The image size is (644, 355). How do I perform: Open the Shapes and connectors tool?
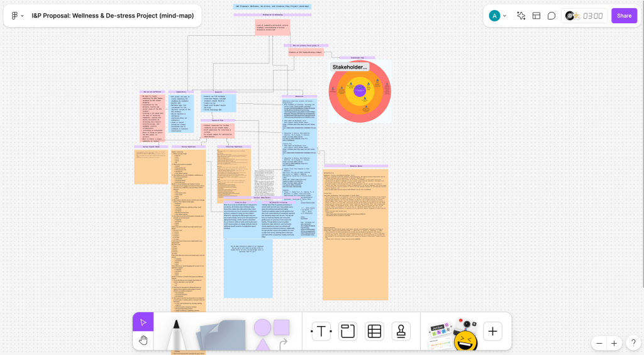272,333
